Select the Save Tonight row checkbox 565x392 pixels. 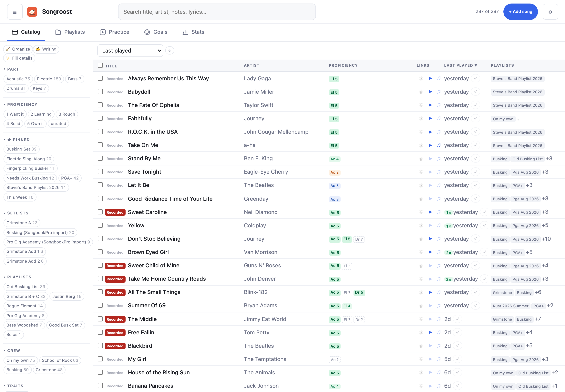click(x=100, y=172)
